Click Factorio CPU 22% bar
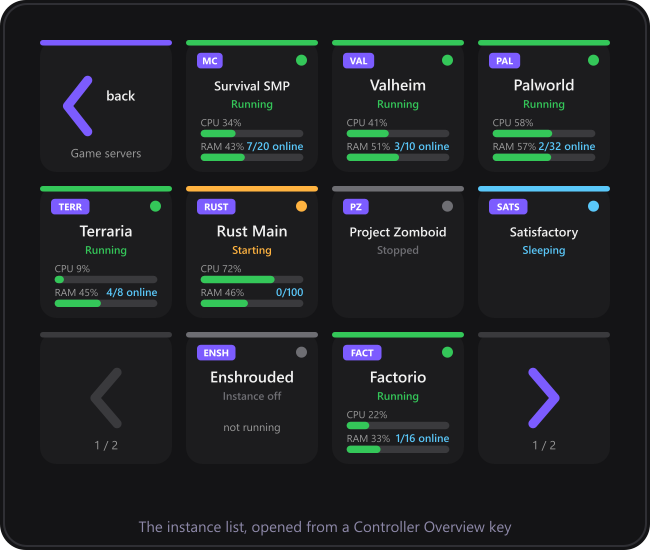 pos(398,425)
